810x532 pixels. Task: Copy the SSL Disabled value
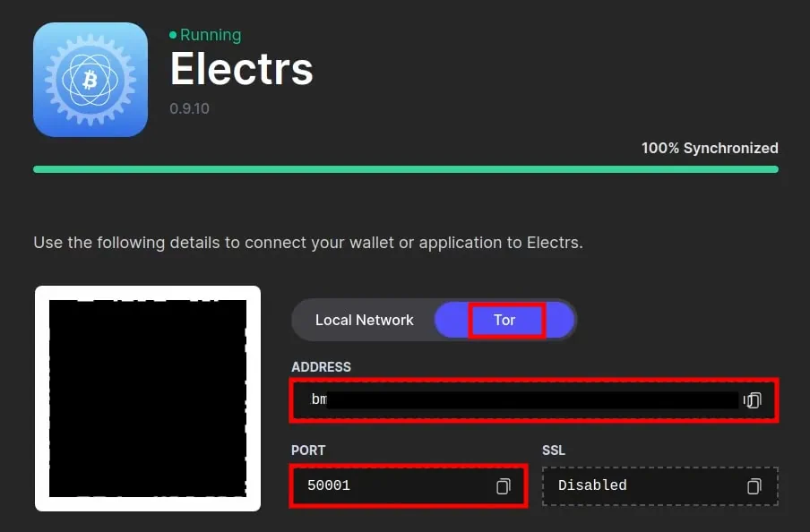[x=754, y=486]
